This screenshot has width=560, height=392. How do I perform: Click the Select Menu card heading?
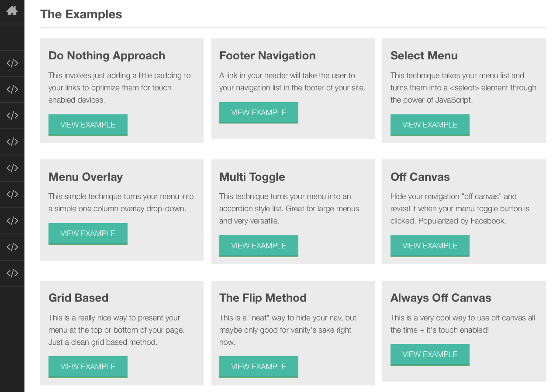click(424, 56)
